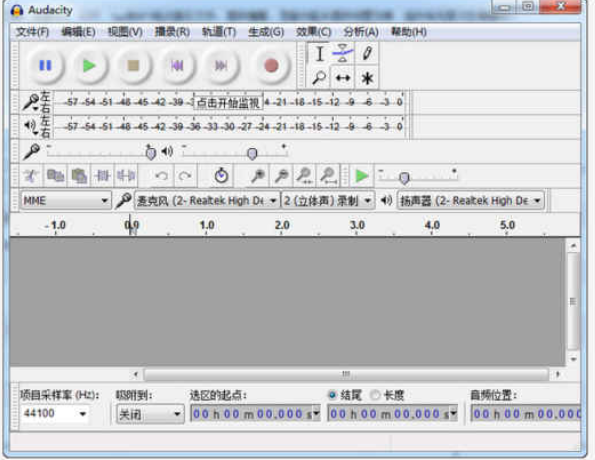The width and height of the screenshot is (595, 460).
Task: Select the 结尾 radio button
Action: (332, 395)
